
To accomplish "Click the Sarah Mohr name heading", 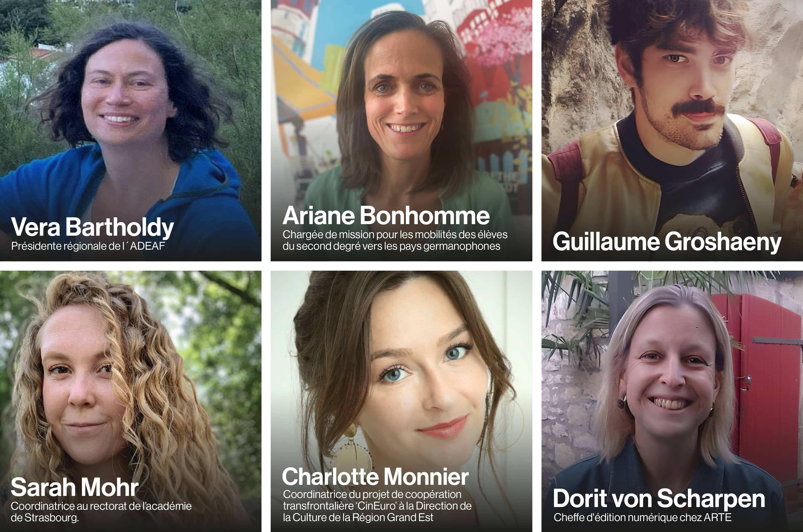I will (x=75, y=487).
